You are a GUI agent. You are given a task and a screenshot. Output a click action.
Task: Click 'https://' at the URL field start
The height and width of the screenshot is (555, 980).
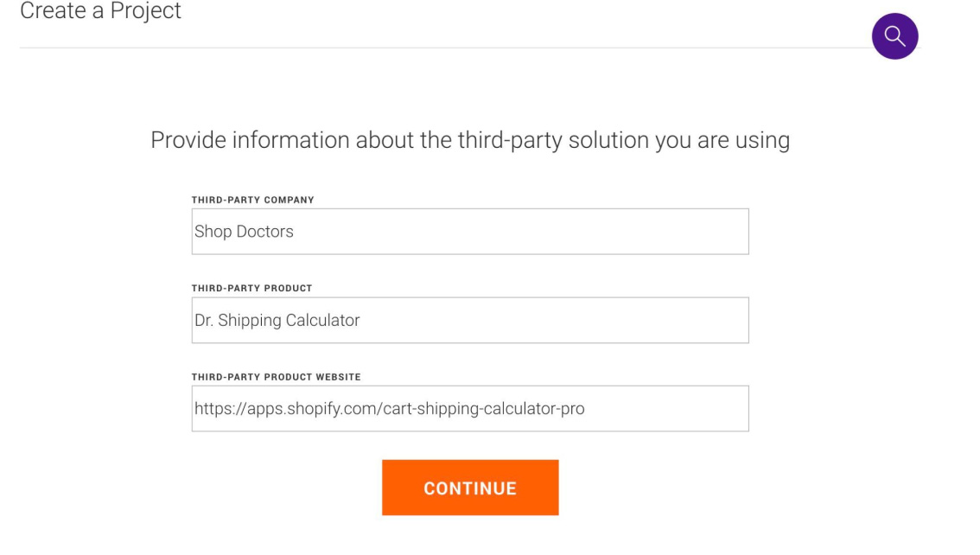[220, 409]
